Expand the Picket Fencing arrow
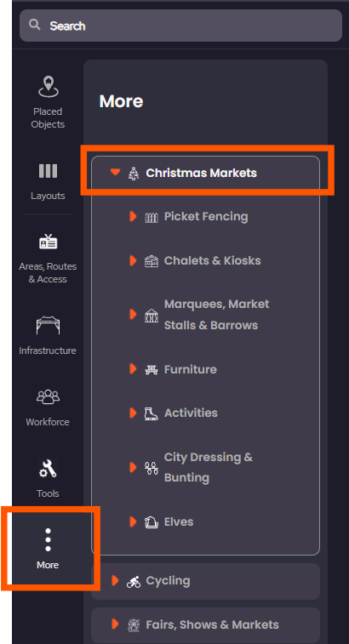Viewport: 349px width, 644px height. 133,216
